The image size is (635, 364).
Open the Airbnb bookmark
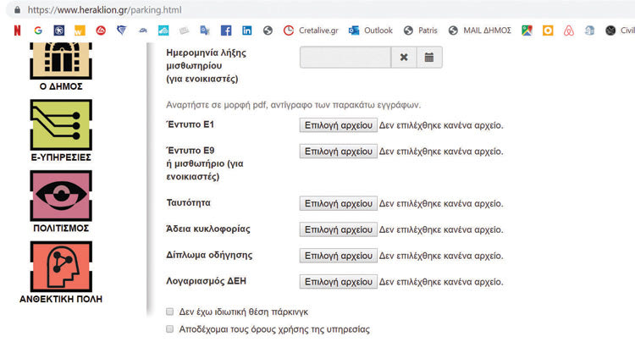[x=569, y=30]
